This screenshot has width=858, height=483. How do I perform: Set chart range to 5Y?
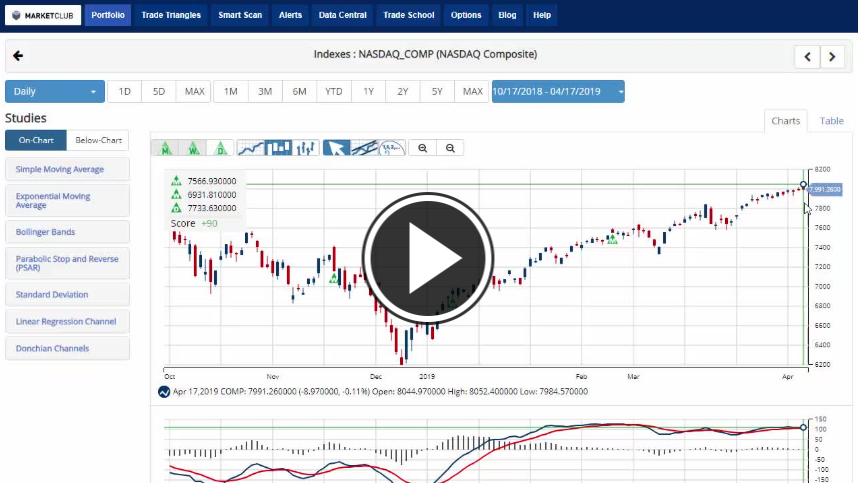click(x=437, y=91)
